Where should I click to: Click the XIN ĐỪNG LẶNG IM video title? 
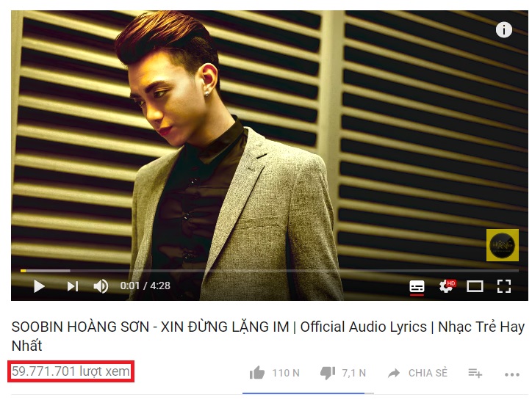225,327
